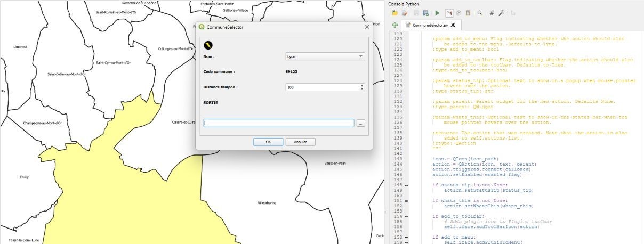
Task: Click the Open Script folder icon
Action: click(x=395, y=13)
